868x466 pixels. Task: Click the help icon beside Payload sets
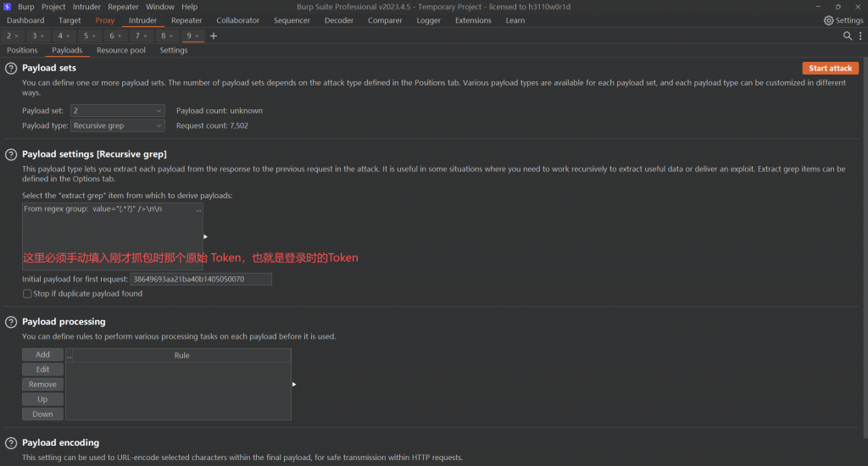(11, 69)
